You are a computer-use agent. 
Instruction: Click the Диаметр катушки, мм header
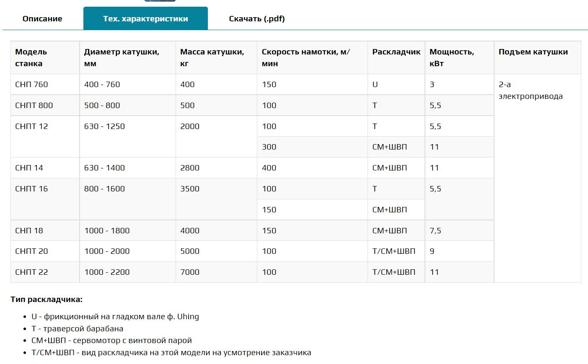122,57
